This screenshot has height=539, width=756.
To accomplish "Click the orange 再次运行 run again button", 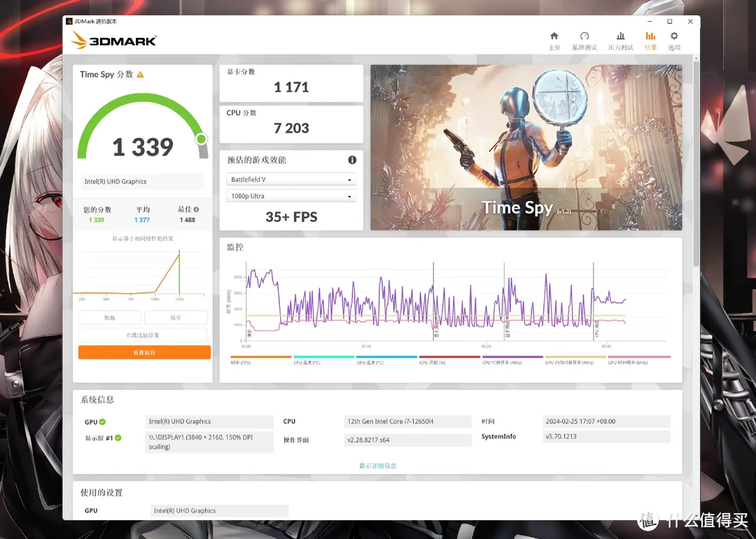I will tap(144, 352).
